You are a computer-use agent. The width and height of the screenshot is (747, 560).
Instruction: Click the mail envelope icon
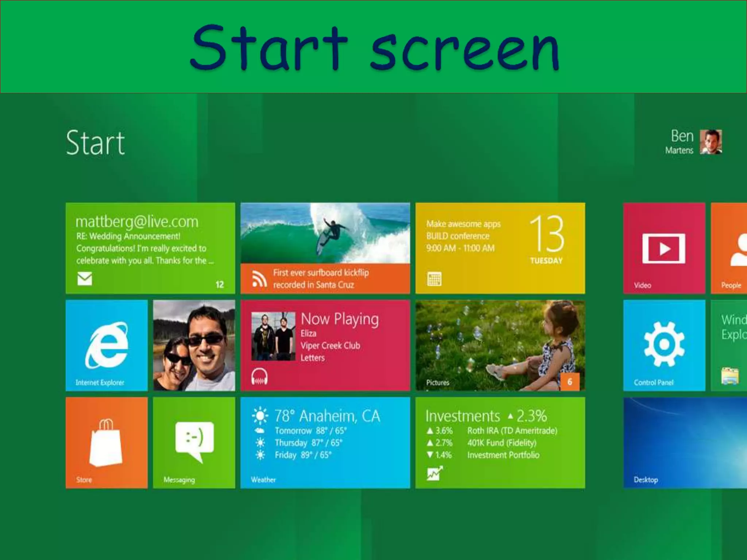click(85, 279)
